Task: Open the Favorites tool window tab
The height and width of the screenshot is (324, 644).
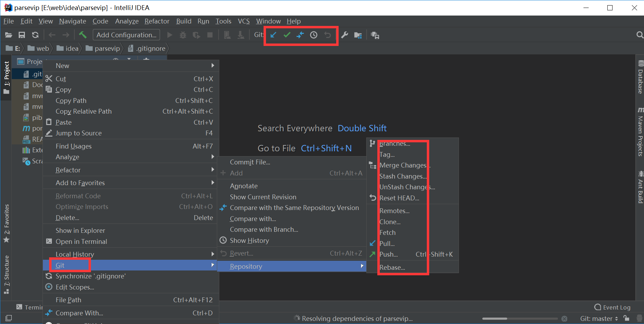Action: (6, 223)
